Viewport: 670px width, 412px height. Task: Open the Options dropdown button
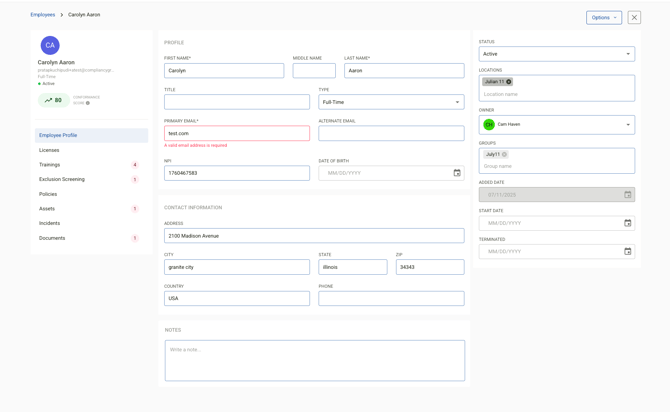coord(604,18)
